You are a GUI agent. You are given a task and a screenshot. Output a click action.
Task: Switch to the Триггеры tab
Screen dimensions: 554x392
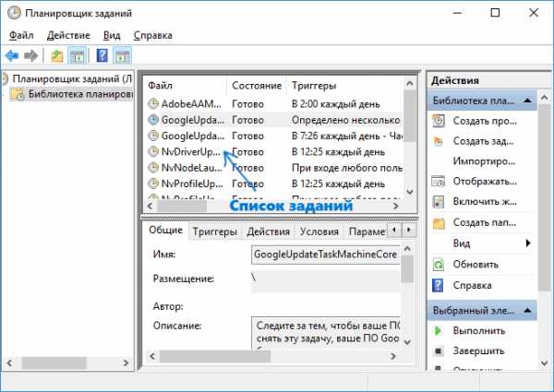215,232
